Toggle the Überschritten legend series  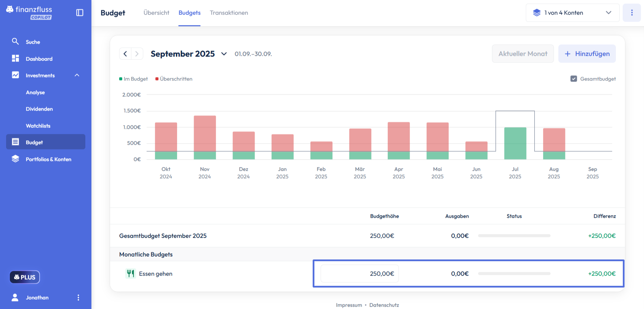pyautogui.click(x=174, y=79)
